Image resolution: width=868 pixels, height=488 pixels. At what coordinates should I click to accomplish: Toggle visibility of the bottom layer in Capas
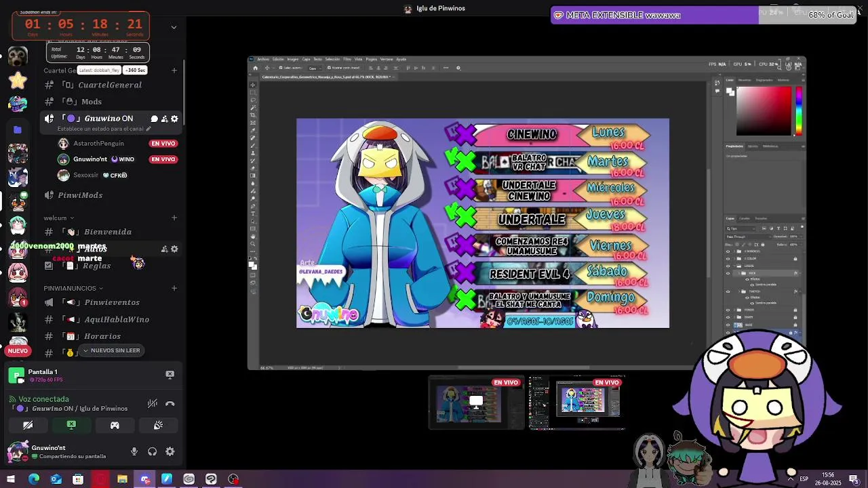coord(728,333)
